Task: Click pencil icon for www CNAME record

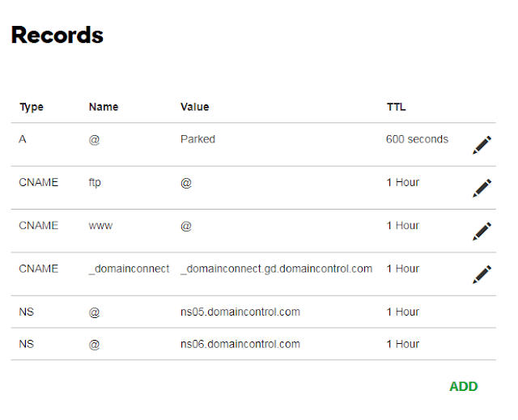Action: pos(482,231)
